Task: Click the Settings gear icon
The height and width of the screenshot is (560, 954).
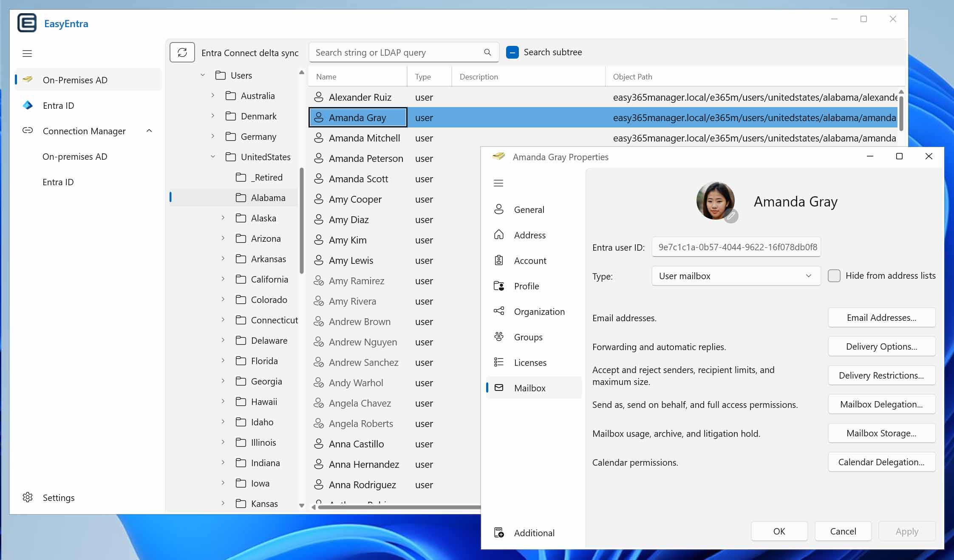Action: click(x=28, y=497)
